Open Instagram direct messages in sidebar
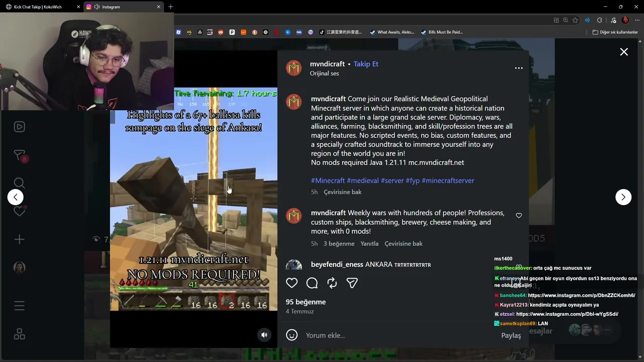Viewport: 644px width, 362px height. [x=19, y=156]
